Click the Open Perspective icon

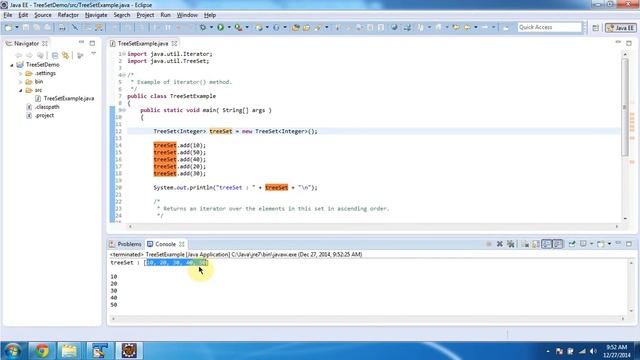[596, 28]
